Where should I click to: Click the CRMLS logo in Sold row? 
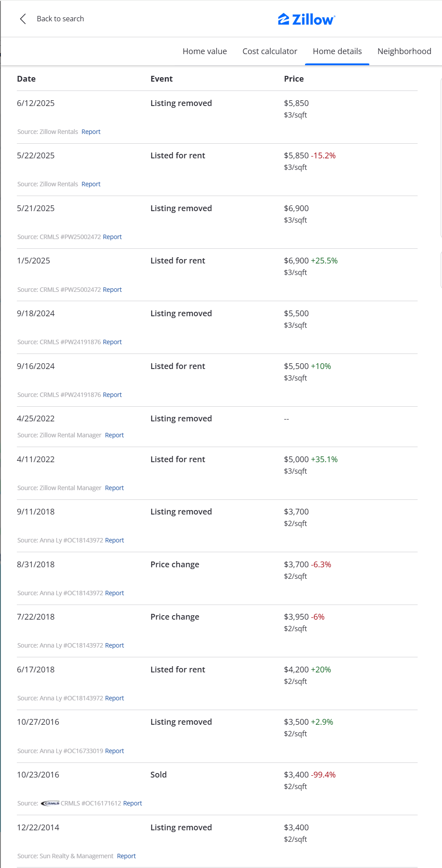click(50, 803)
